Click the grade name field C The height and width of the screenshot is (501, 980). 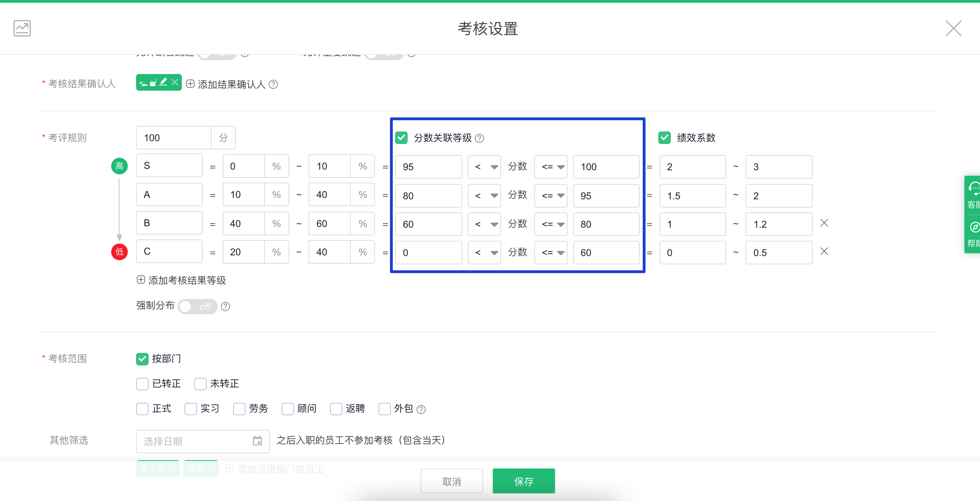(x=169, y=251)
